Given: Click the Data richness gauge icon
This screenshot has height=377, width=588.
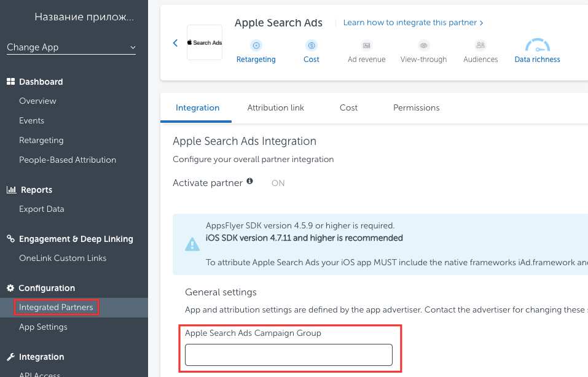Looking at the screenshot, I should pyautogui.click(x=537, y=46).
